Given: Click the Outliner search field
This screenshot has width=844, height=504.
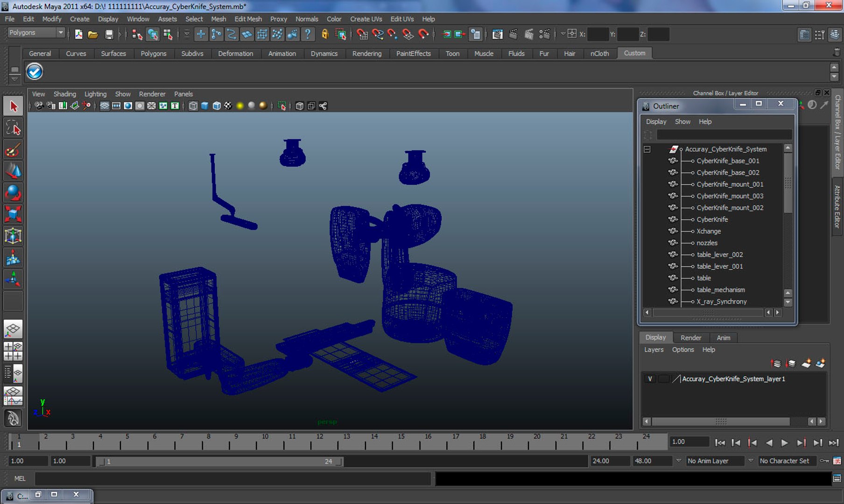Looking at the screenshot, I should pyautogui.click(x=724, y=135).
